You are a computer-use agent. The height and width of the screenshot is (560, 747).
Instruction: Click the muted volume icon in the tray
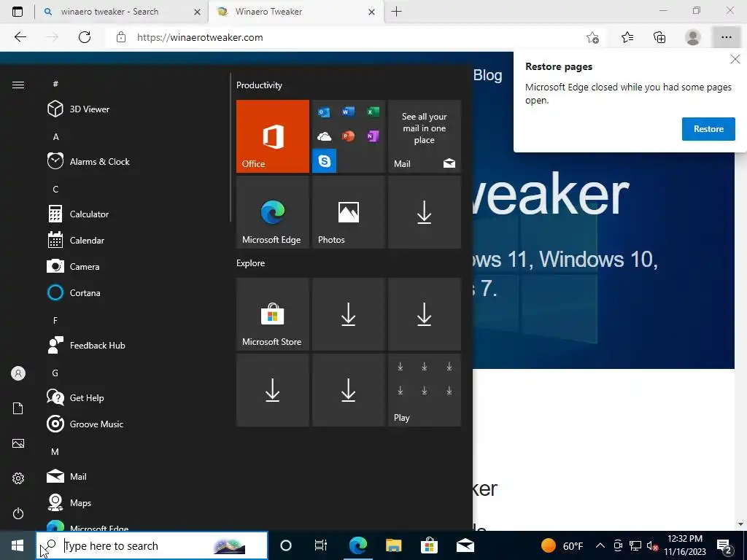653,545
